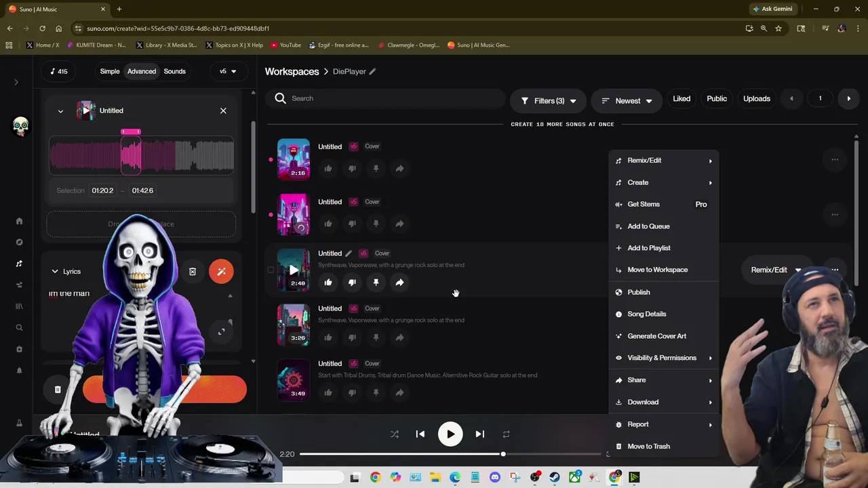The width and height of the screenshot is (868, 488).
Task: Go to next page arrow
Action: click(848, 99)
